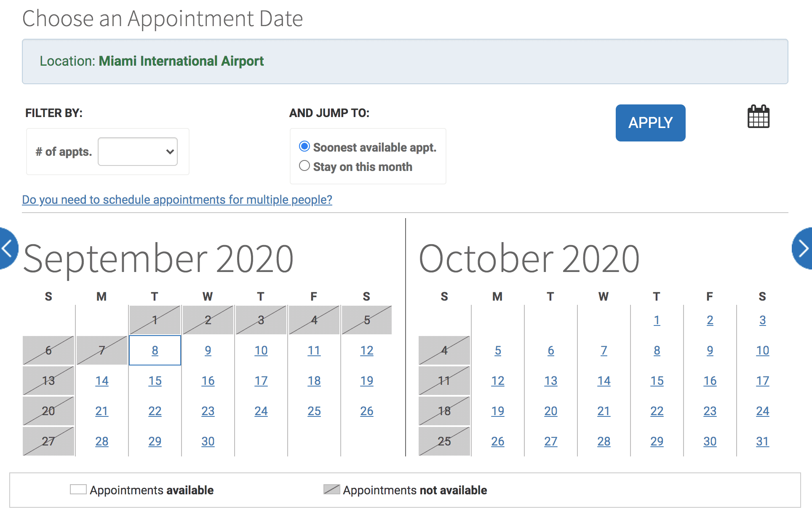Select September 8 appointment date
This screenshot has width=812, height=528.
(x=155, y=350)
